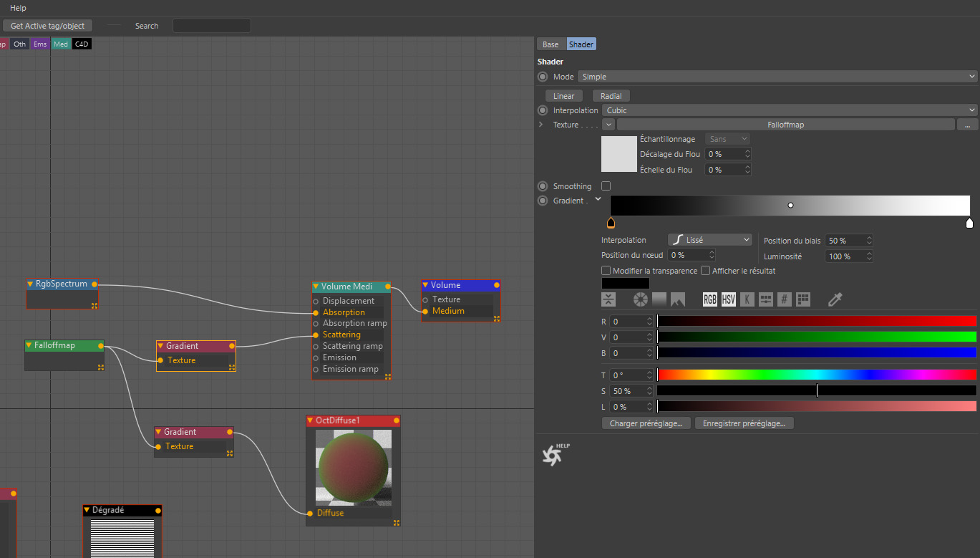The image size is (980, 558).
Task: Collapse the blue Volume node with its triangle
Action: coord(425,286)
